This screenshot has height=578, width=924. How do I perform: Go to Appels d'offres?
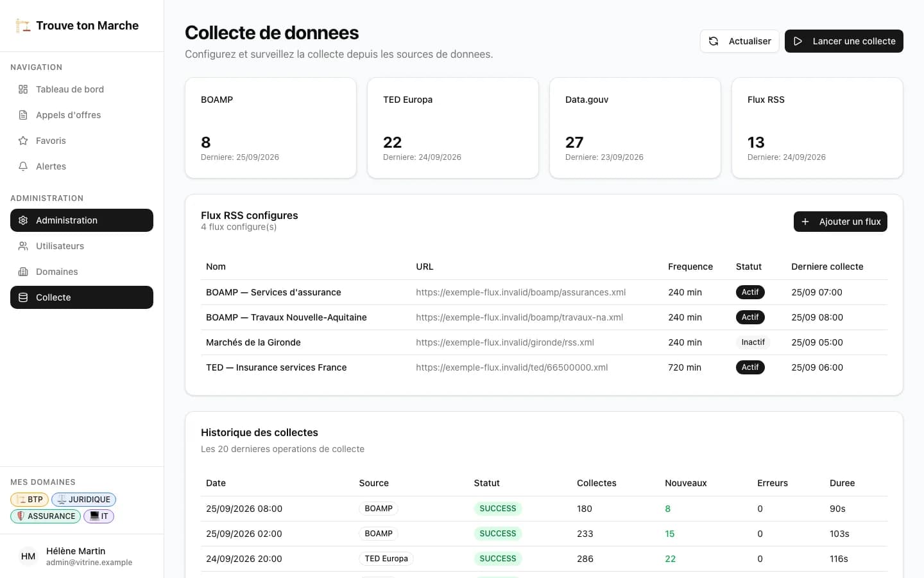[81, 115]
